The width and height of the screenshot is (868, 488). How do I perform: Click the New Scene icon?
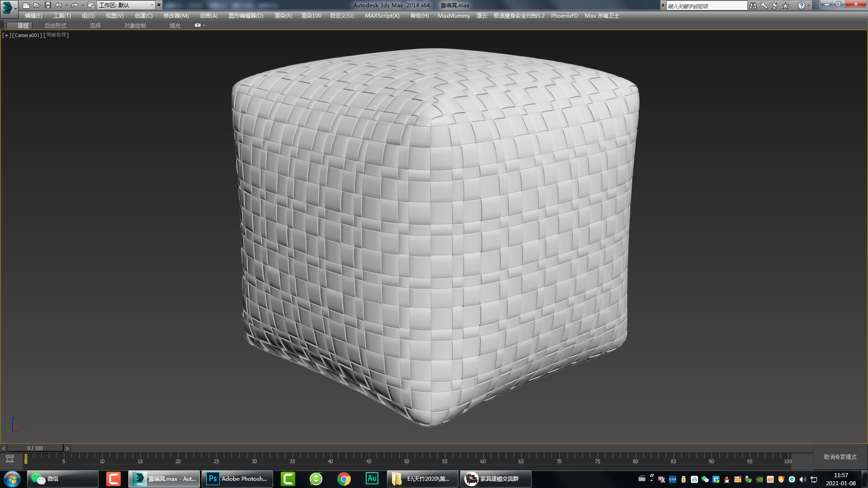coord(26,5)
